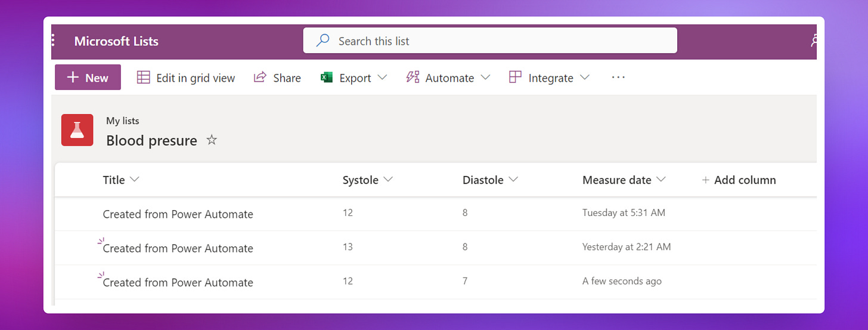The image size is (868, 330).
Task: Click the search magnifier icon
Action: (323, 41)
